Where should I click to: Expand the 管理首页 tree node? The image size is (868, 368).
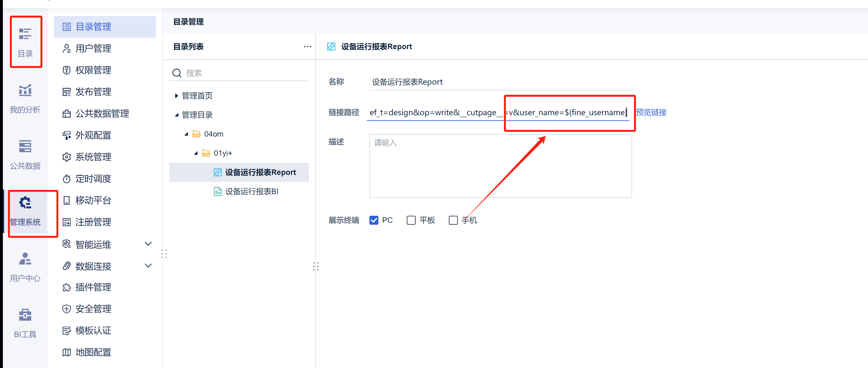tap(176, 96)
